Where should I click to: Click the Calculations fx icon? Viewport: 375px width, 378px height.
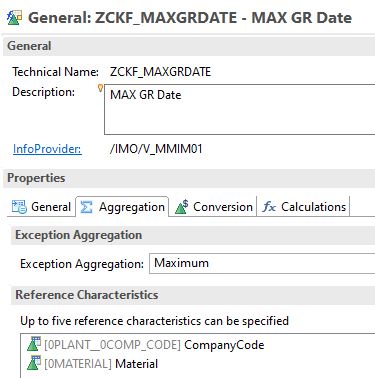(269, 207)
